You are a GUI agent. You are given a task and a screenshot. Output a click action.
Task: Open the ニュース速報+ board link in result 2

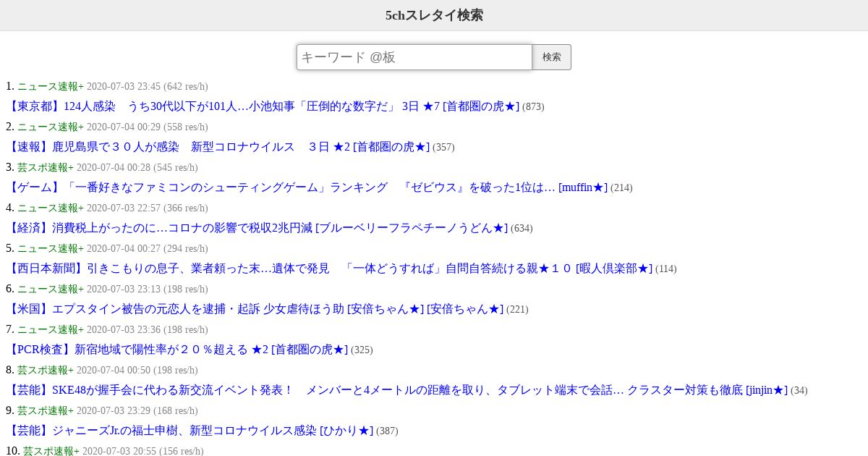[x=51, y=127]
